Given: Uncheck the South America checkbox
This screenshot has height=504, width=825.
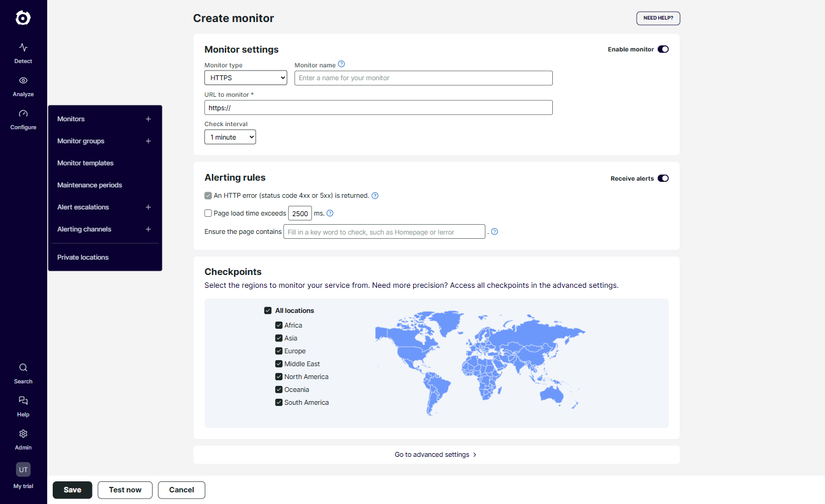Looking at the screenshot, I should click(279, 402).
